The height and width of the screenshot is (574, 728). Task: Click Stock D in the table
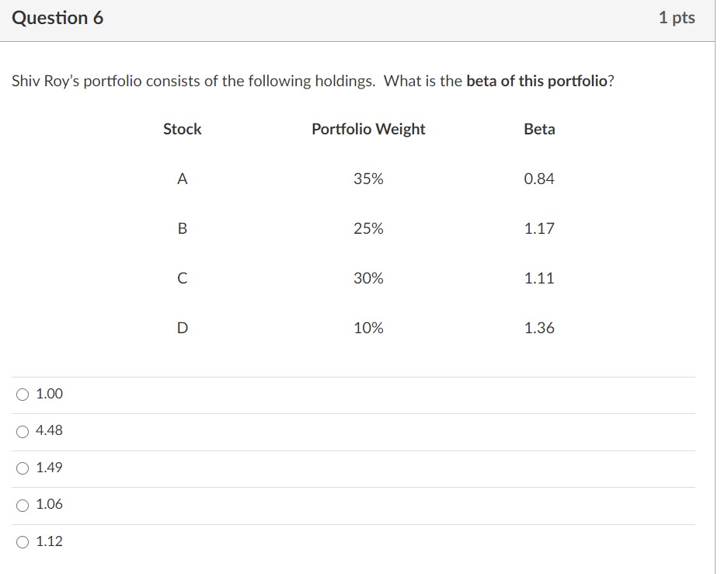(182, 328)
